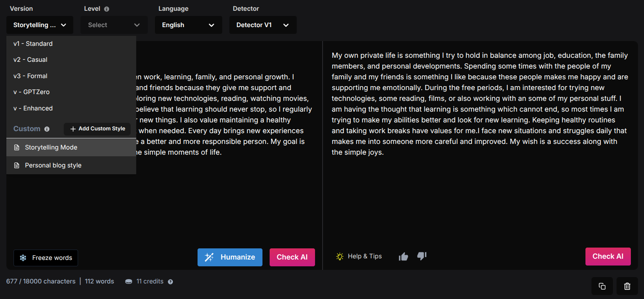Select the Personal blog style custom style
Viewport: 644px width, 299px height.
click(71, 165)
